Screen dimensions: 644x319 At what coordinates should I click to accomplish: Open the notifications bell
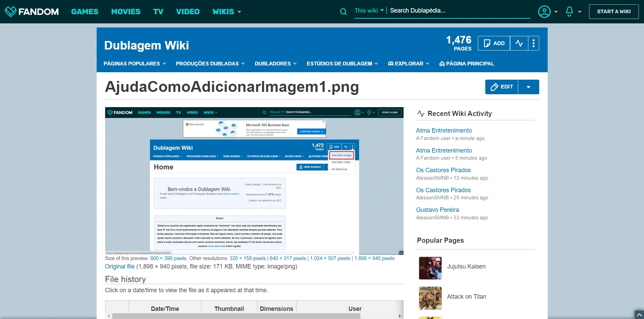point(569,12)
